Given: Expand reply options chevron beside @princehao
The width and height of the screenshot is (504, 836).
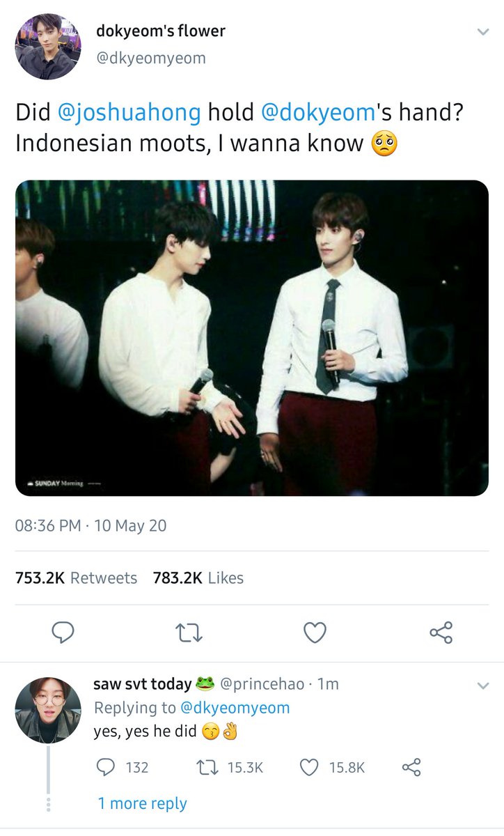Looking at the screenshot, I should tap(482, 686).
